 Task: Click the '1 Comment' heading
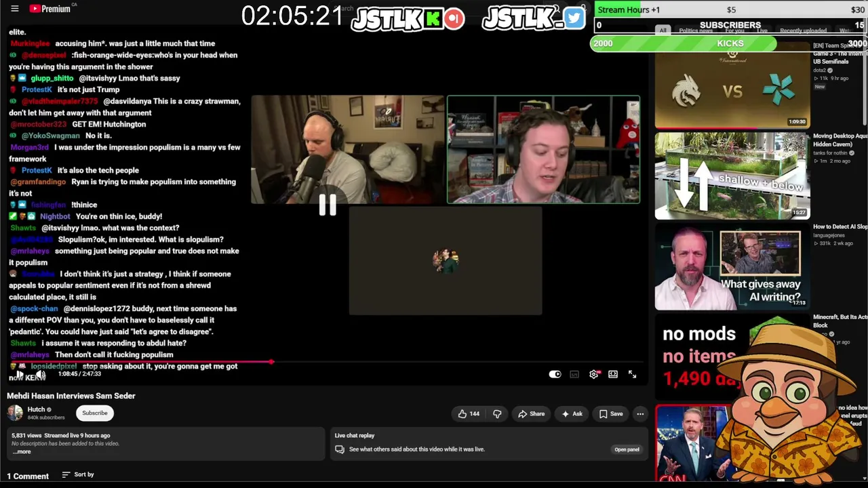(x=28, y=476)
